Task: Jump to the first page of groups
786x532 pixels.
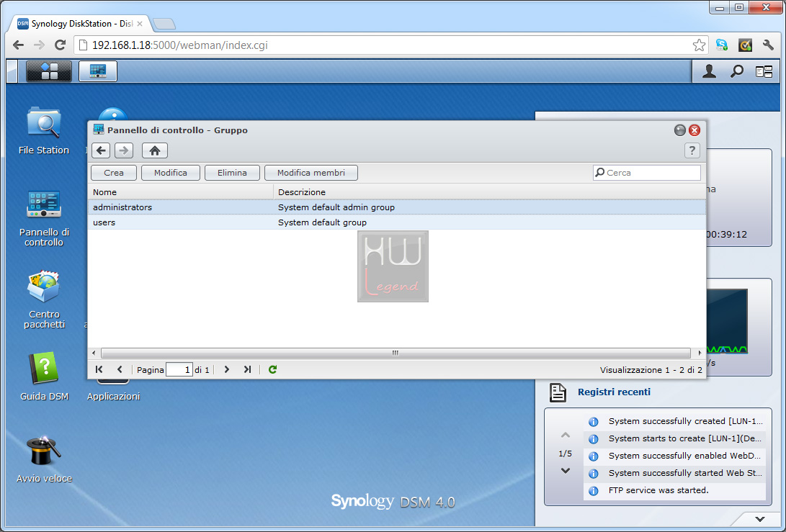Action: (x=99, y=369)
